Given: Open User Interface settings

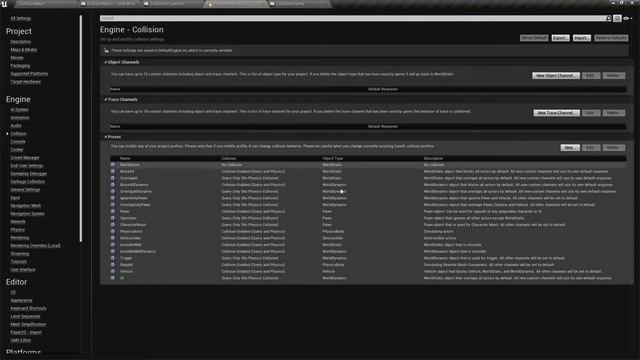Looking at the screenshot, I should point(23,270).
